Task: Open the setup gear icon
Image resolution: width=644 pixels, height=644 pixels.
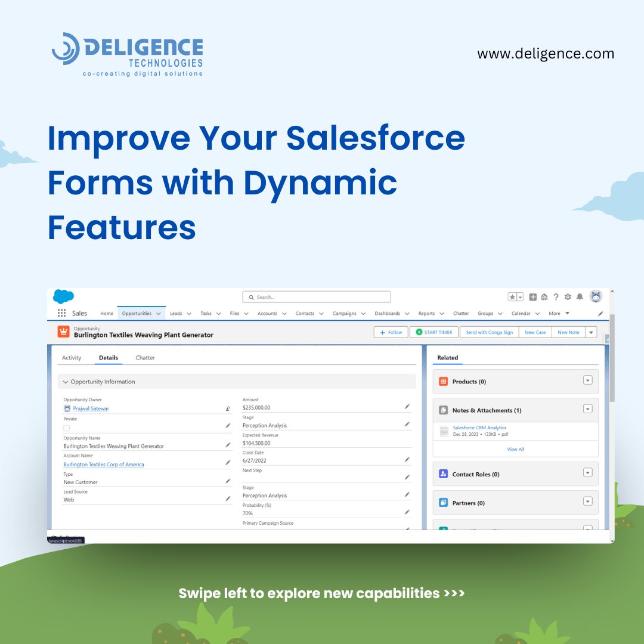Action: pyautogui.click(x=568, y=297)
